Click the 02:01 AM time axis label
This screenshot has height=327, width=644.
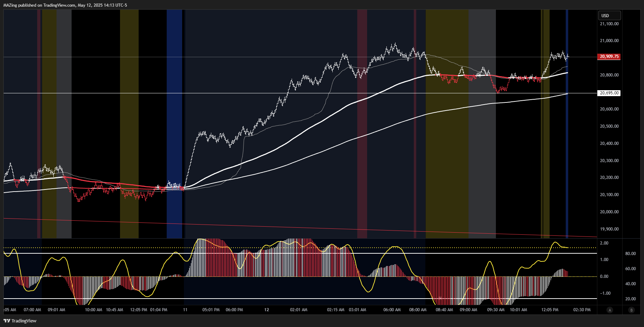299,310
